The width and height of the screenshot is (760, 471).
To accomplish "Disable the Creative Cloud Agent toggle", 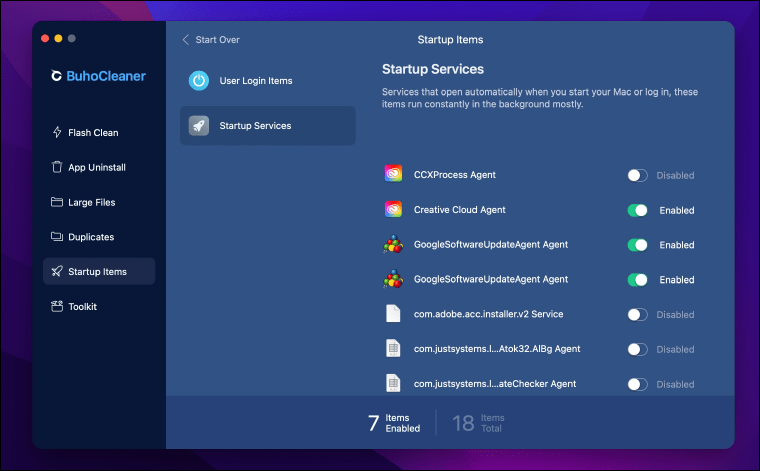I will coord(637,210).
